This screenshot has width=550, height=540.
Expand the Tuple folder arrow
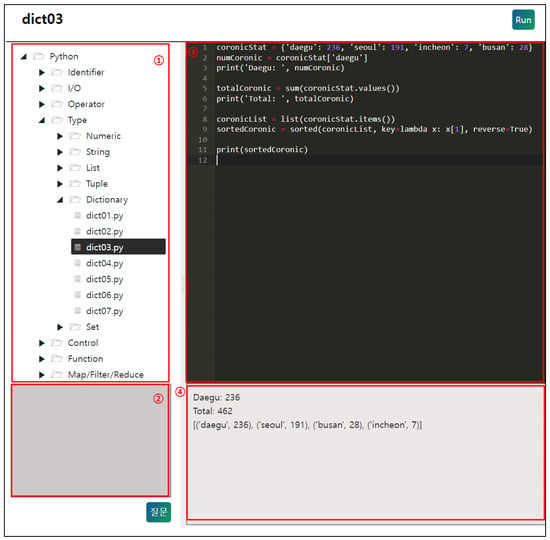click(x=60, y=184)
